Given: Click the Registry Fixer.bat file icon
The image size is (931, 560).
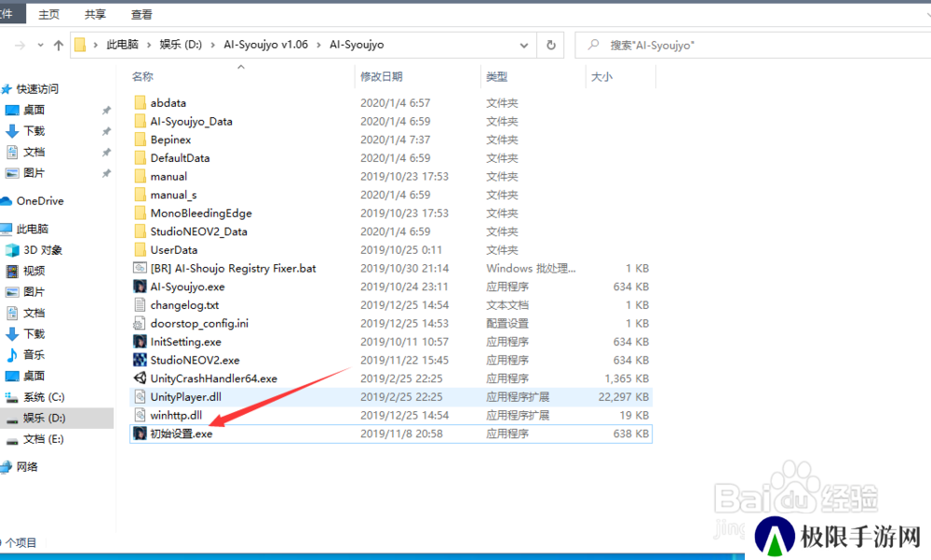Looking at the screenshot, I should point(141,268).
